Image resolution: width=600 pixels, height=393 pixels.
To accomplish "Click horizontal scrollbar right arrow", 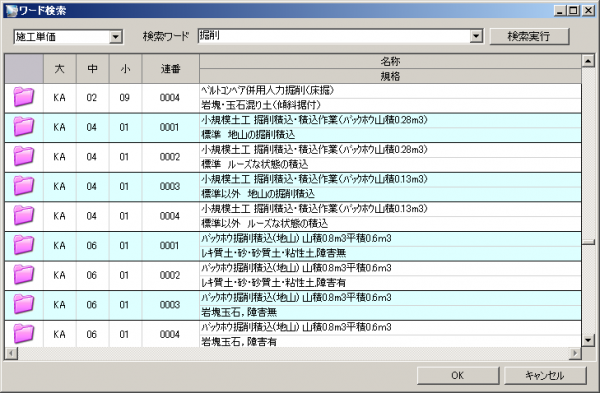I will point(575,353).
